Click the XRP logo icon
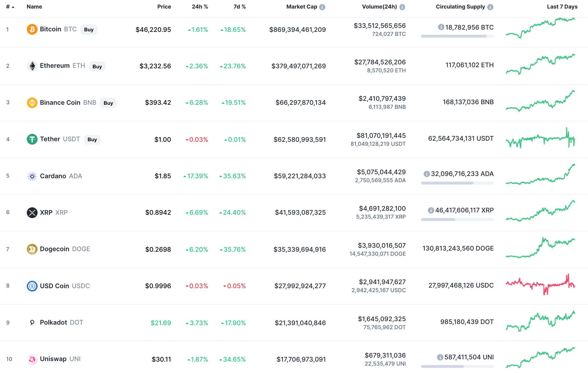The image size is (588, 373). (x=32, y=212)
